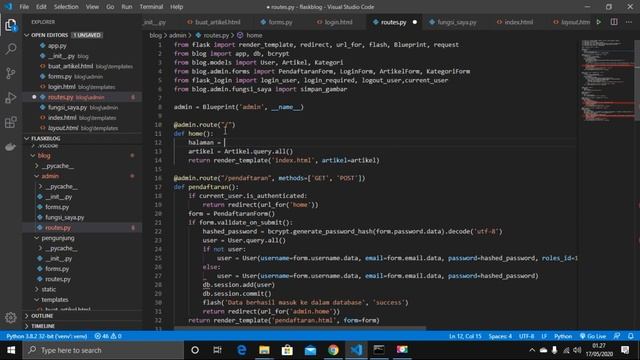640x360 pixels.
Task: Change indentation via Spaces: 4
Action: [500, 336]
